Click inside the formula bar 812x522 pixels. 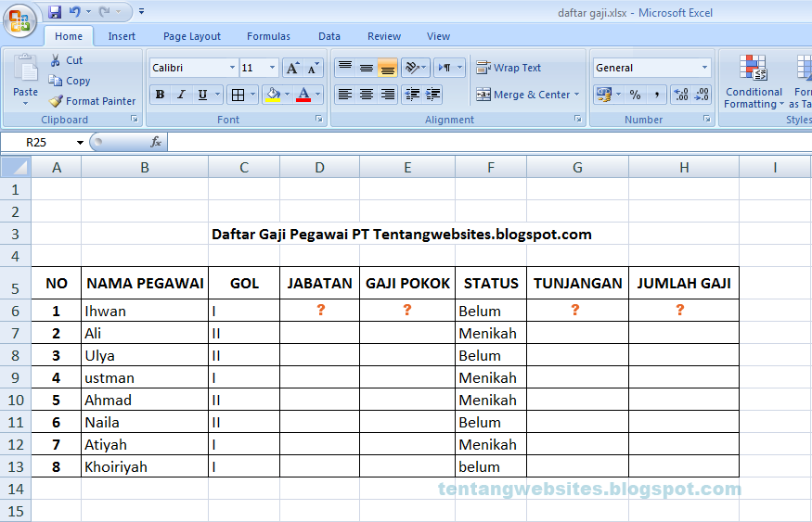489,142
